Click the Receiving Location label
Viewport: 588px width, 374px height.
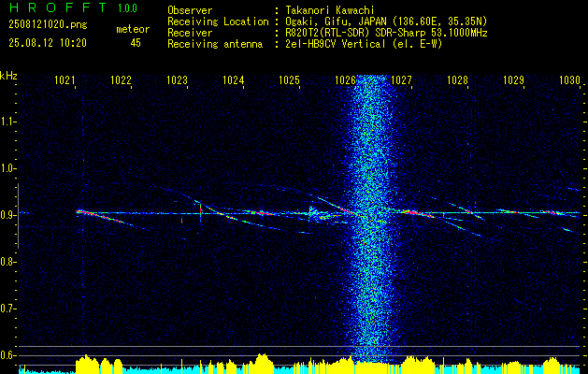pyautogui.click(x=218, y=22)
